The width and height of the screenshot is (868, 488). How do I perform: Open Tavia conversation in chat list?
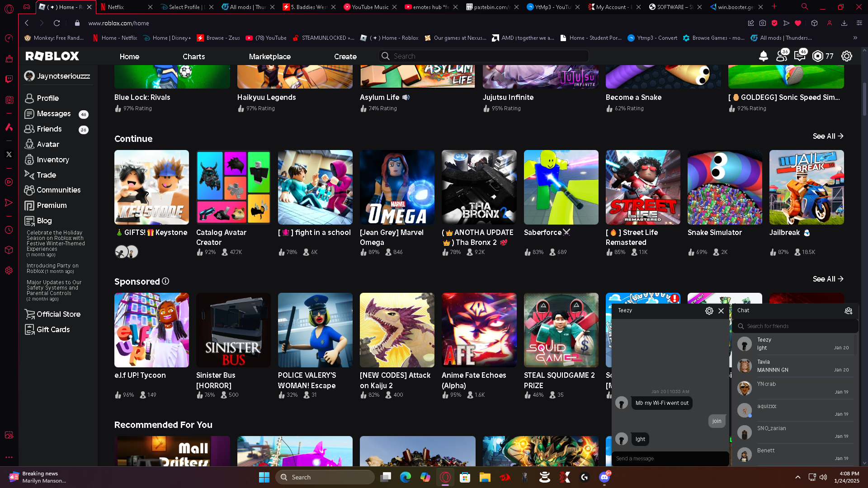(795, 366)
